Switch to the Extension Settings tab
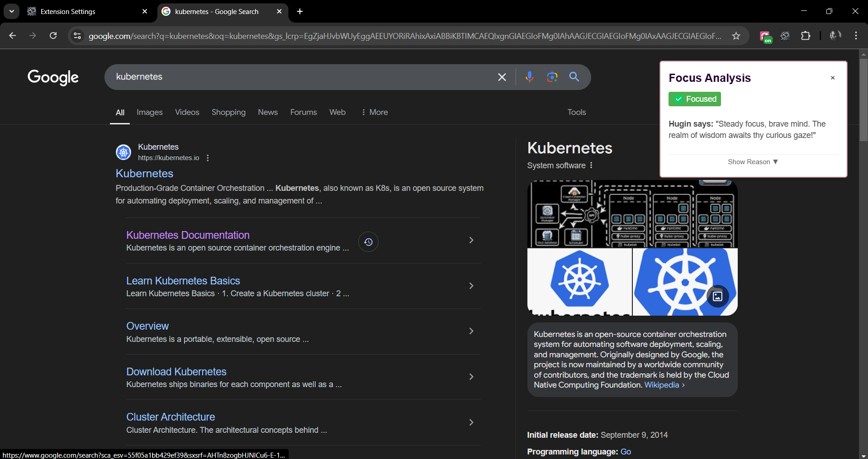 click(x=88, y=11)
